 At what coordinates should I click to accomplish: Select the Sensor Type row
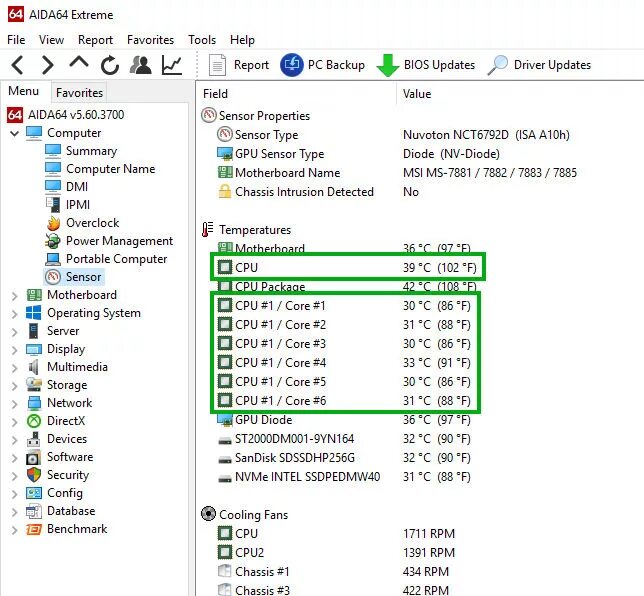click(393, 135)
